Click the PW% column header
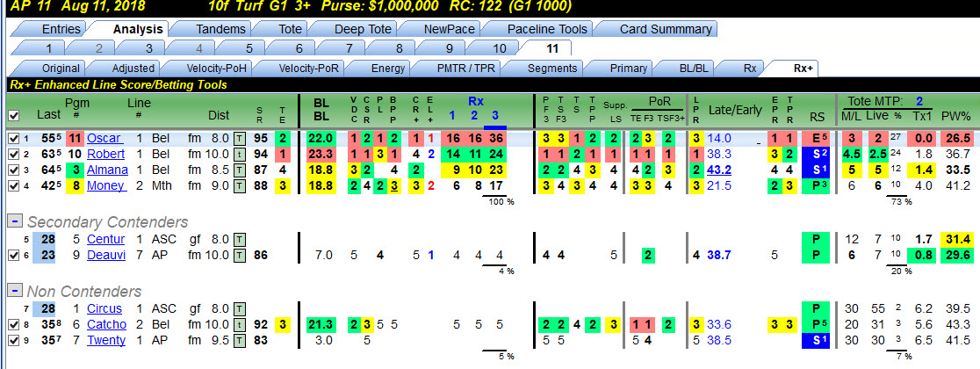 955,115
